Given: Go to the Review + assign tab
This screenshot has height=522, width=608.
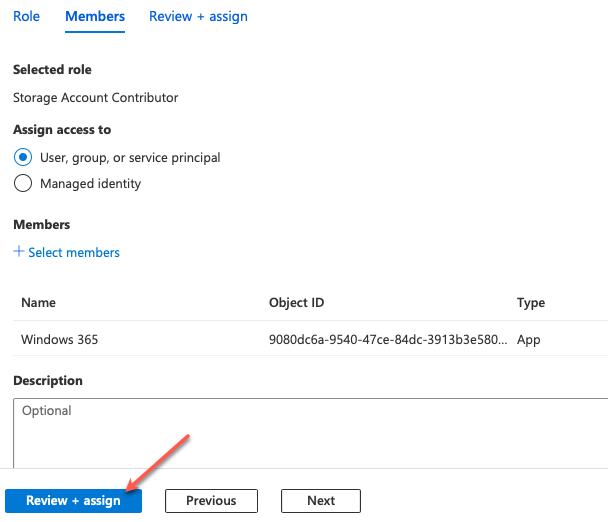Looking at the screenshot, I should (x=198, y=16).
